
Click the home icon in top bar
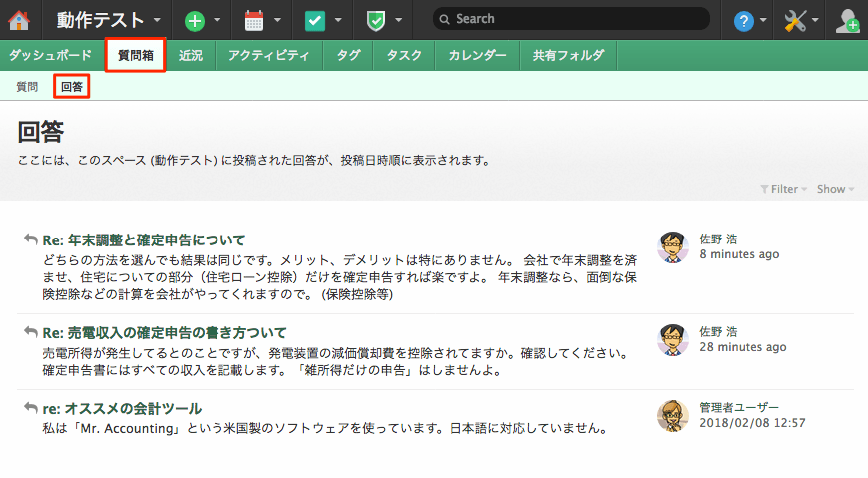pos(19,19)
